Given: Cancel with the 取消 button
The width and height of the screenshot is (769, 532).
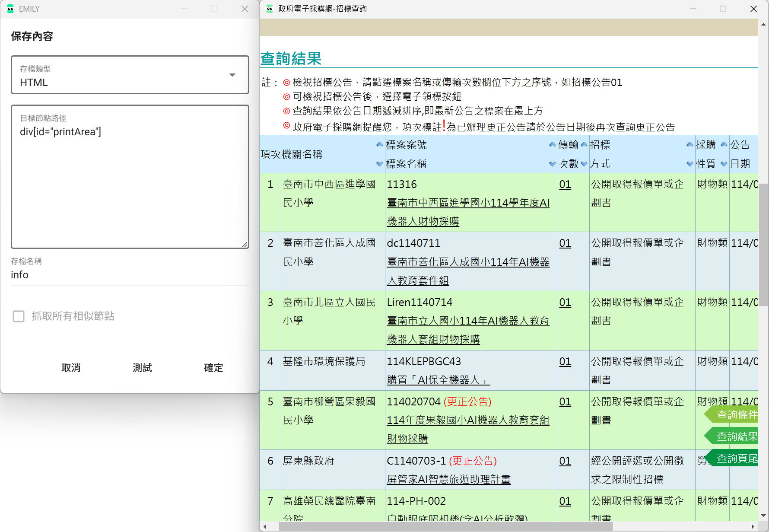Looking at the screenshot, I should click(x=71, y=368).
